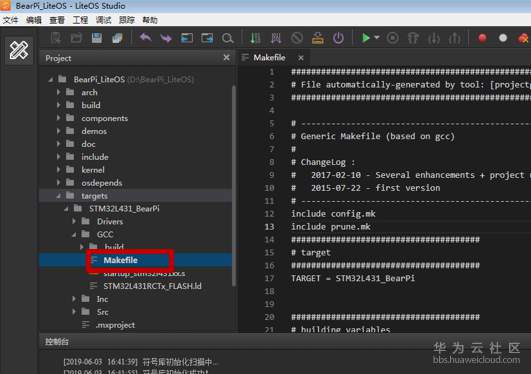Switch to the Makefile editor tab
The height and width of the screenshot is (374, 531).
click(269, 58)
